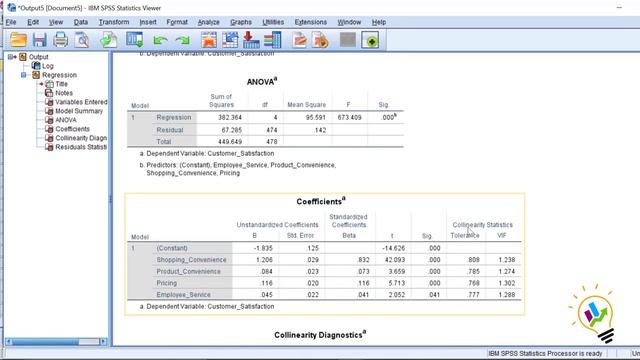Viewport: 640px width, 360px height.
Task: Click the F value 673.409 in the ANOVA table
Action: pos(349,118)
